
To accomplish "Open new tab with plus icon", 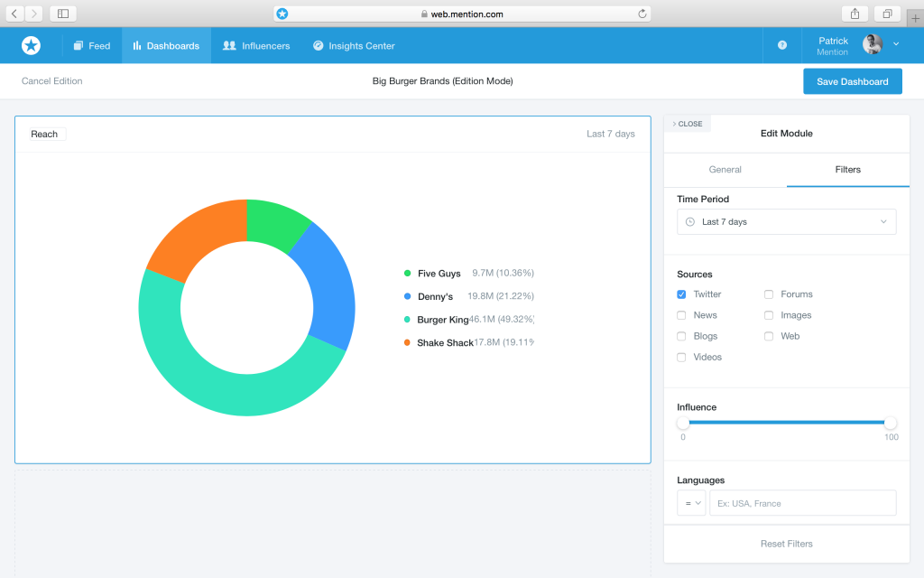I will (915, 18).
